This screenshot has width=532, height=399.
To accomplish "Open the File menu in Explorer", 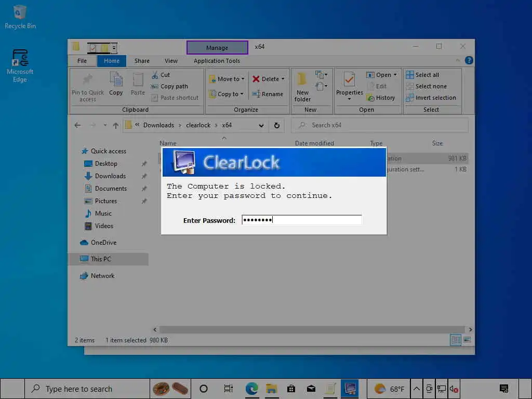I will [x=82, y=61].
